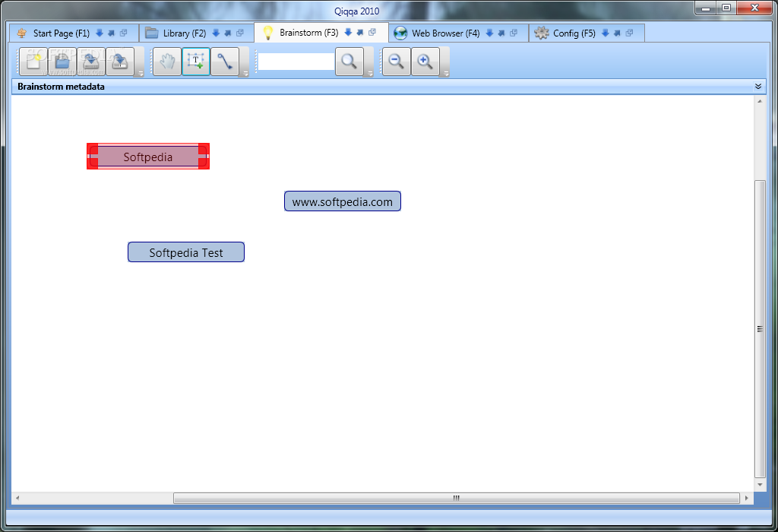The image size is (778, 532).
Task: Click the vertical scrollbar up arrow
Action: click(x=760, y=101)
